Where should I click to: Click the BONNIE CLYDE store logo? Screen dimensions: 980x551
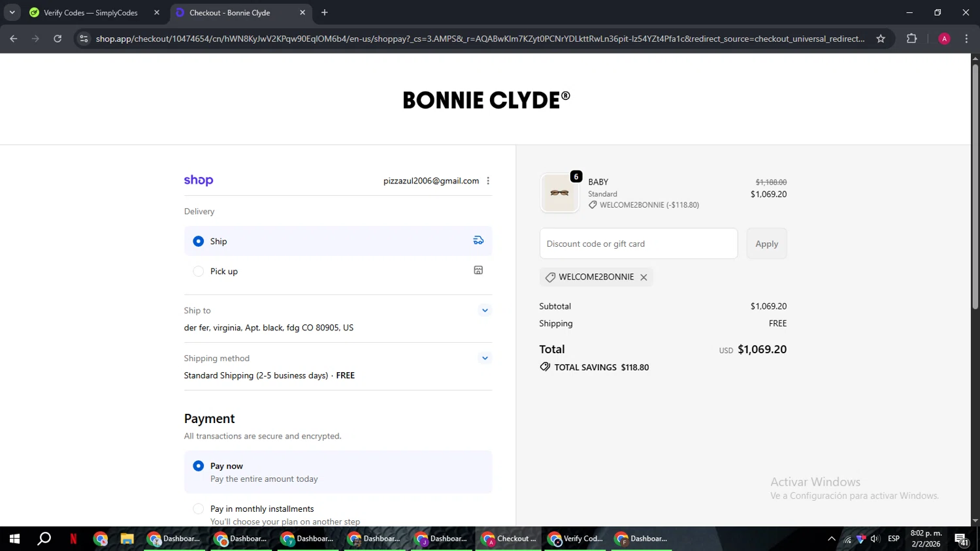click(x=486, y=100)
